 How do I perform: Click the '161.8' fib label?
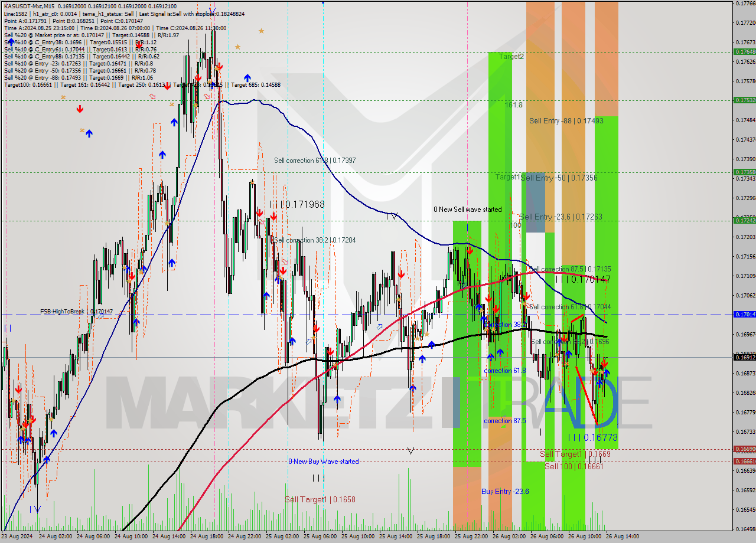coord(514,104)
